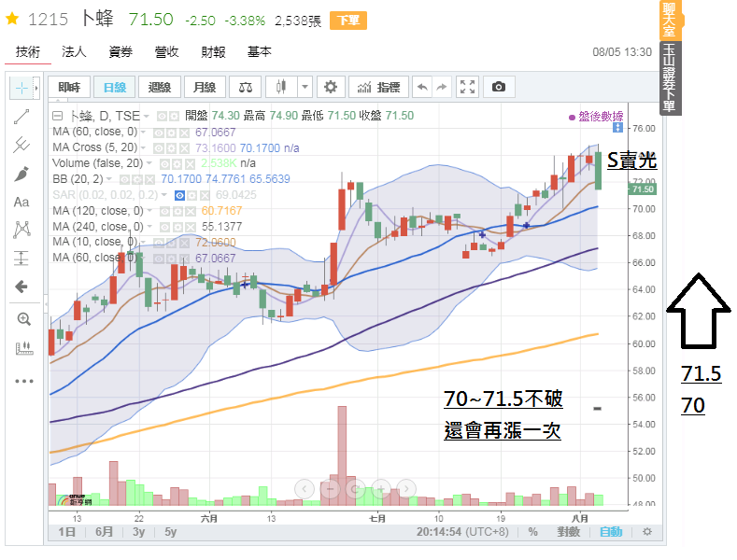Switch to the 財報 tab
This screenshot has height=560, width=737.
click(x=213, y=51)
